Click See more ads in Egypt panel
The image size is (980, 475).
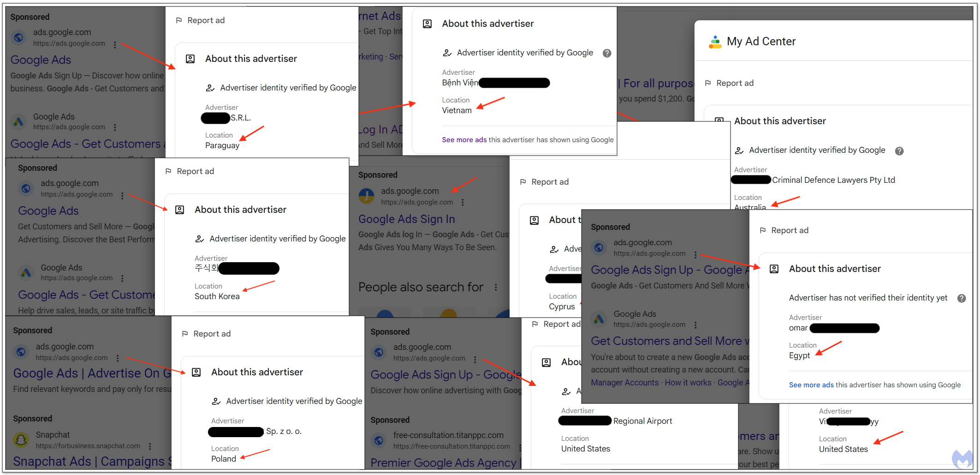[811, 385]
